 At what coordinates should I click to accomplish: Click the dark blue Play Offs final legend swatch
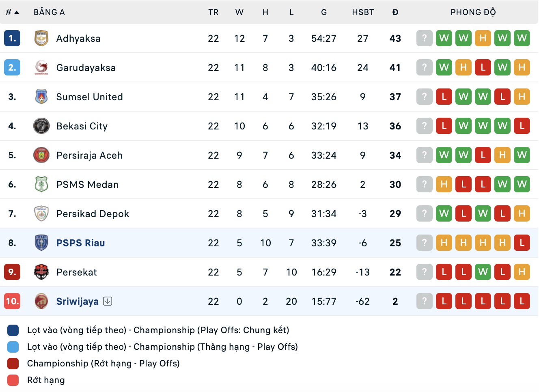[13, 330]
